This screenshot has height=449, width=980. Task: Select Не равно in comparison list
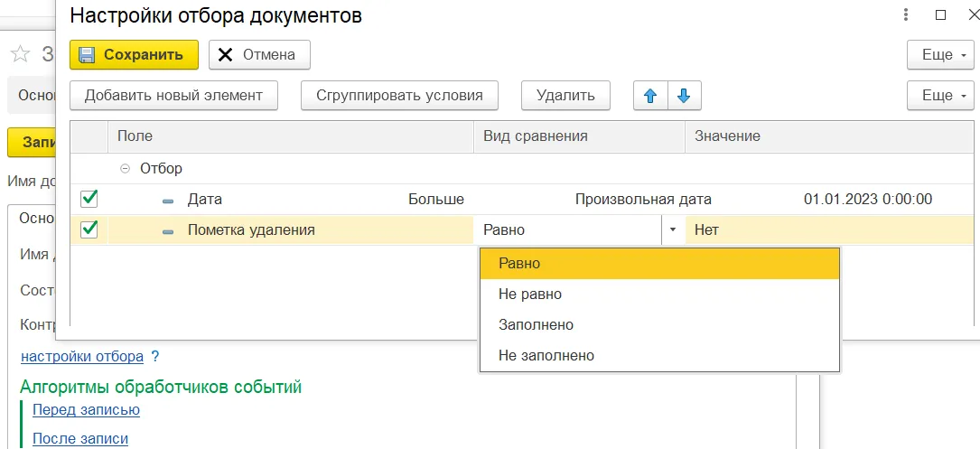point(530,294)
